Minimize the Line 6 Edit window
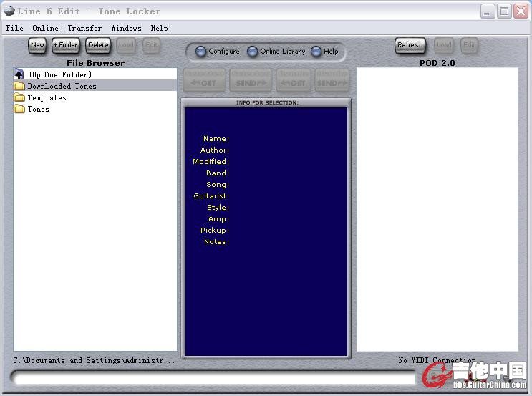 click(487, 11)
